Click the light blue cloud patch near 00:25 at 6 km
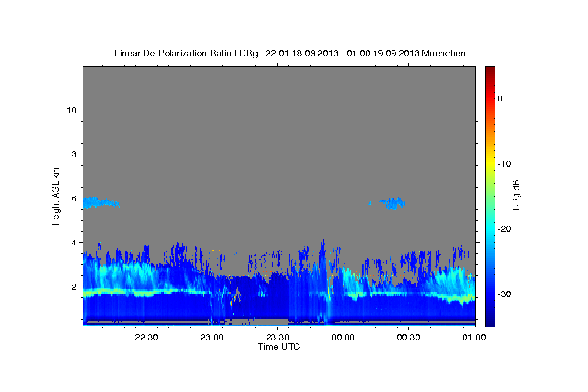The image size is (588, 392). [x=392, y=203]
